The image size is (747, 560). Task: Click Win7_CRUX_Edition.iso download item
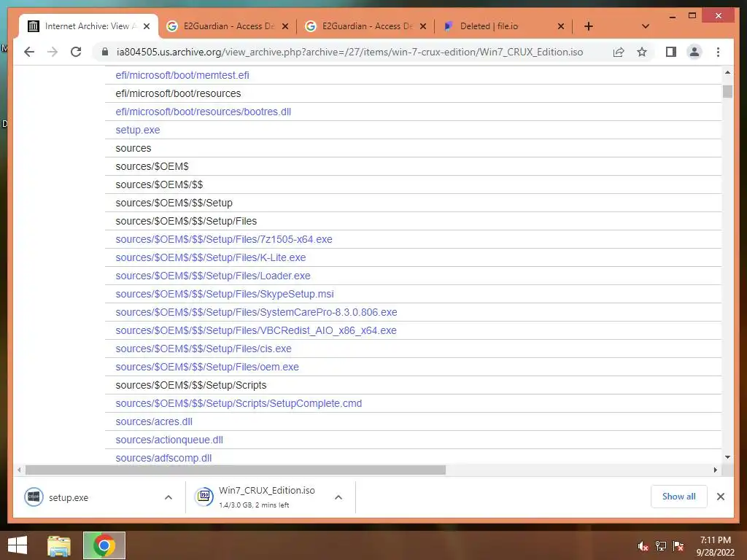[267, 497]
